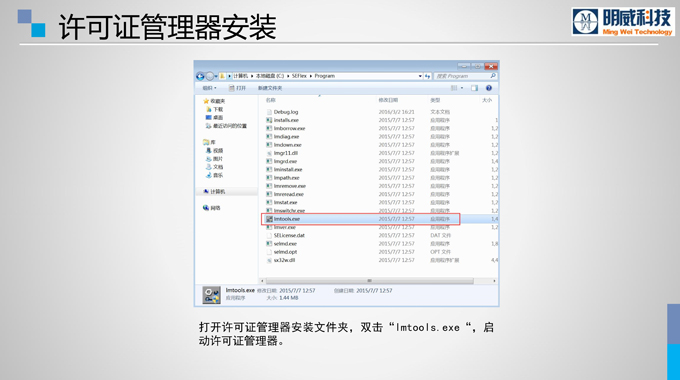
Task: Open the view options dropdown arrow
Action: click(x=462, y=88)
